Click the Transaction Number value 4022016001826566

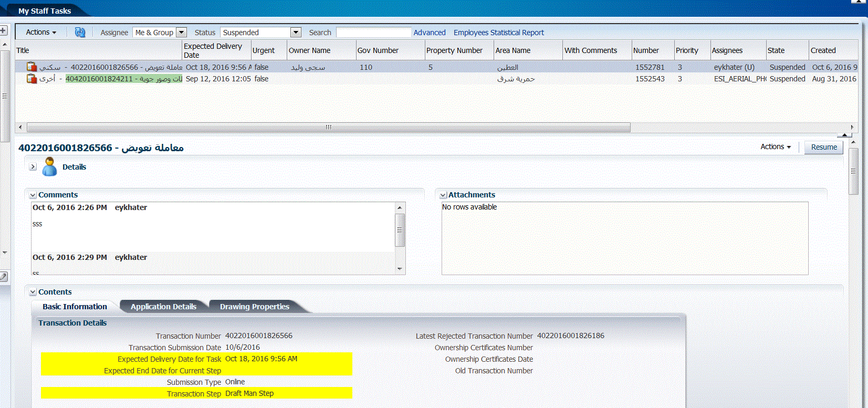pyautogui.click(x=259, y=336)
